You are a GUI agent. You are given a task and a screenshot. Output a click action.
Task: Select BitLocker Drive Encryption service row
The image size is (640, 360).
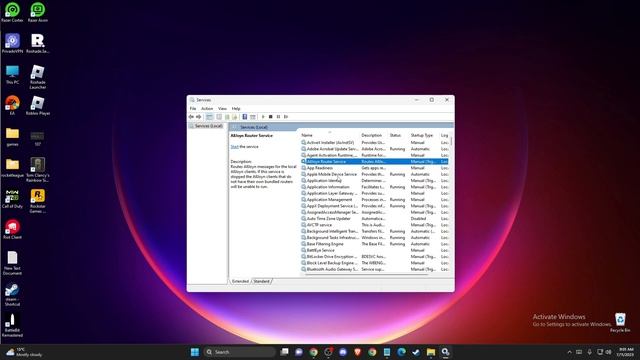coord(374,256)
